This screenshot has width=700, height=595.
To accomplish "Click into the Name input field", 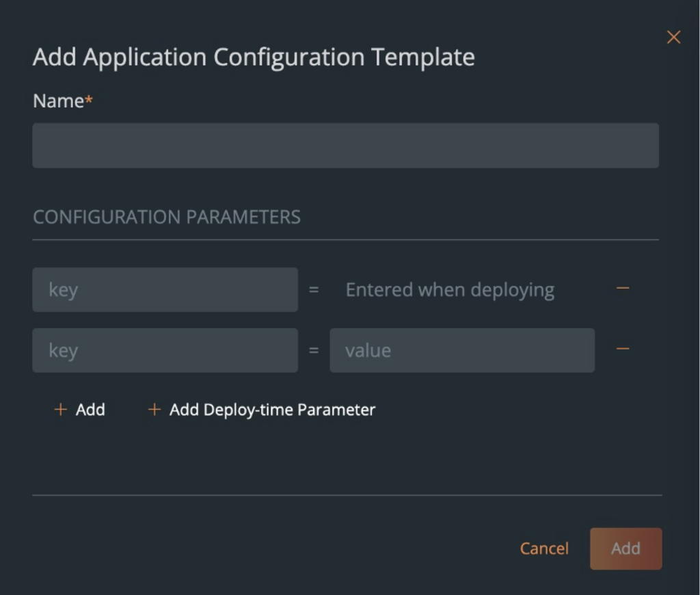I will tap(345, 145).
